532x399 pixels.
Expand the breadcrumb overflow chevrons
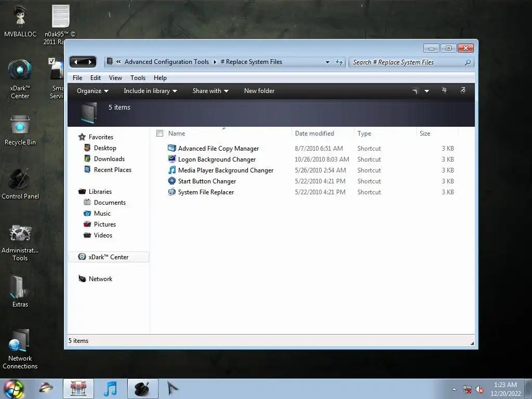118,61
